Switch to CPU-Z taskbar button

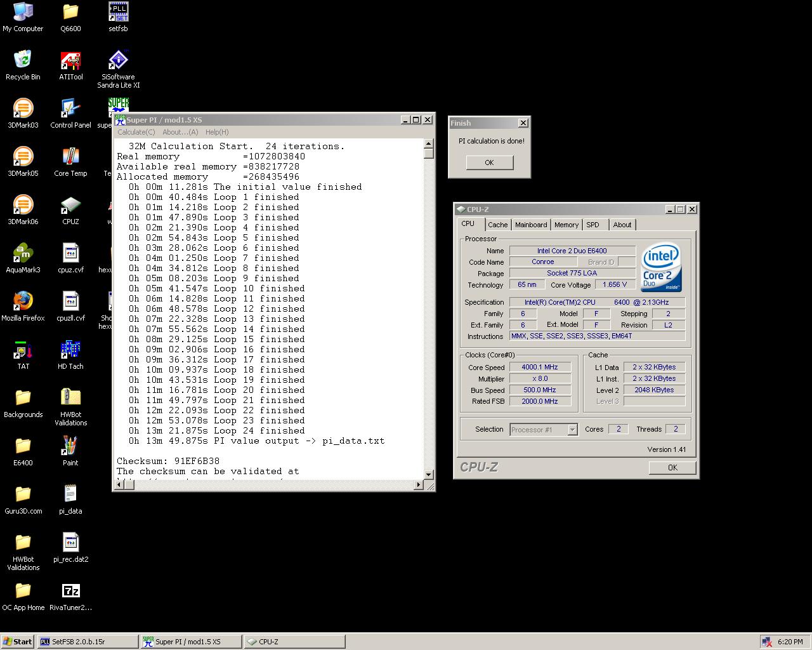294,642
